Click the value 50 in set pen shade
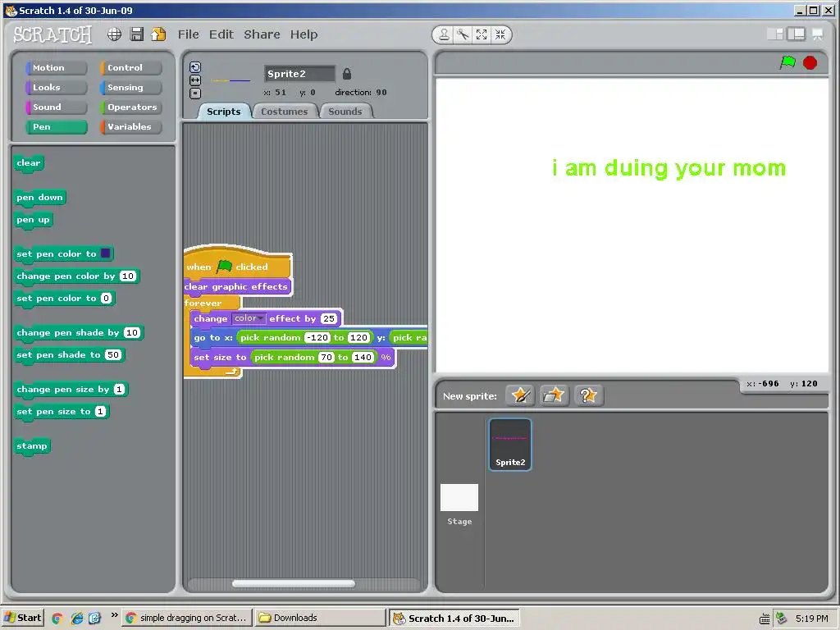Viewport: 840px width, 630px height. (x=113, y=354)
